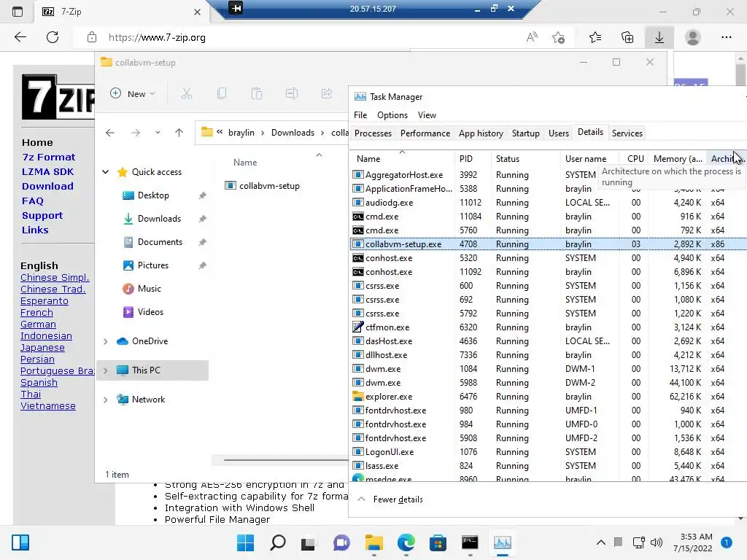The image size is (747, 560).
Task: Click the Download link on 7-Zip page
Action: [47, 186]
